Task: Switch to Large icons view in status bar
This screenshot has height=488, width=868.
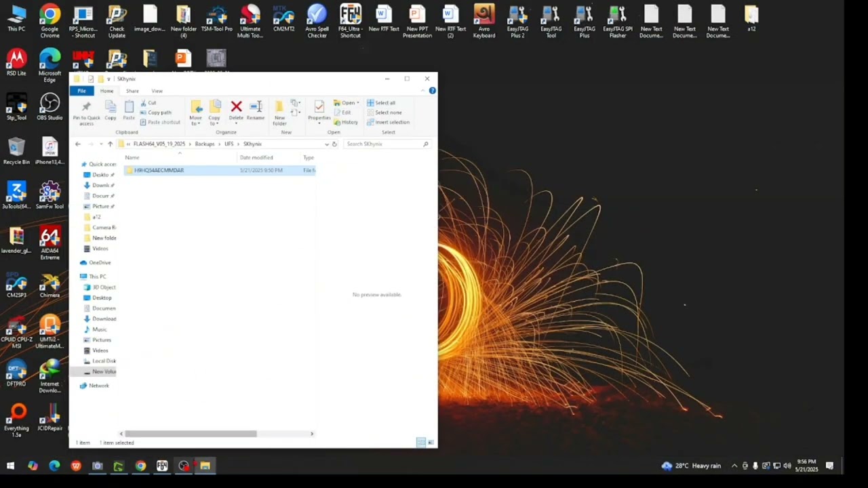Action: (431, 443)
